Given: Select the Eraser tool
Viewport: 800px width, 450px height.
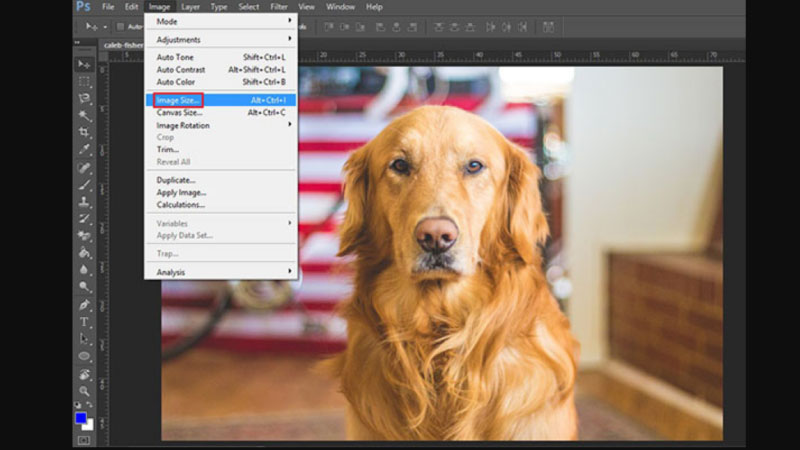Looking at the screenshot, I should pyautogui.click(x=84, y=236).
